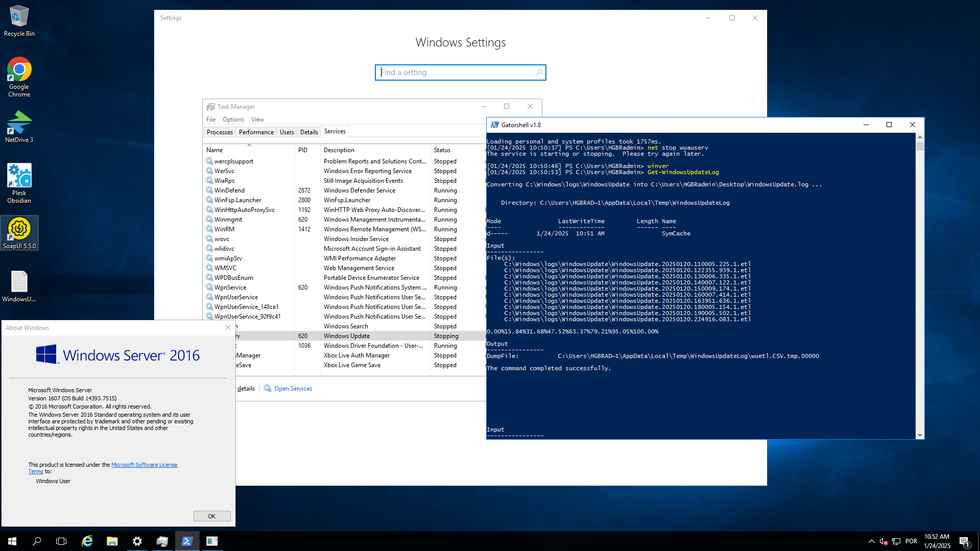
Task: Close the About Windows dialog
Action: (x=228, y=328)
